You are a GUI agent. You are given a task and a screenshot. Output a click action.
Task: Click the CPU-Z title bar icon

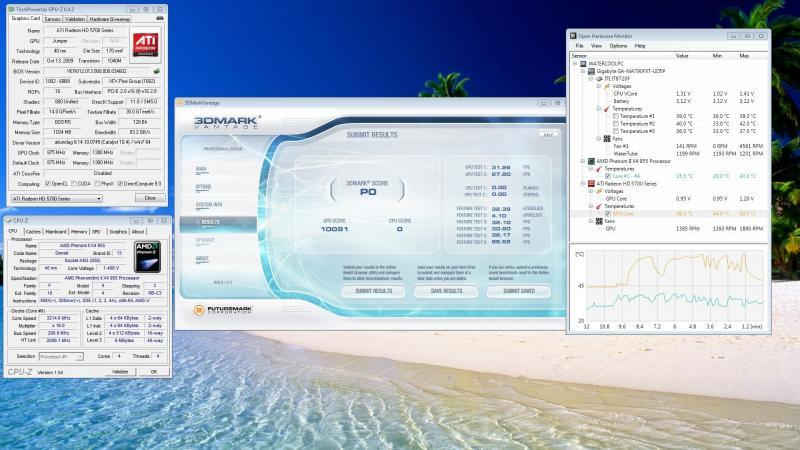(9, 221)
